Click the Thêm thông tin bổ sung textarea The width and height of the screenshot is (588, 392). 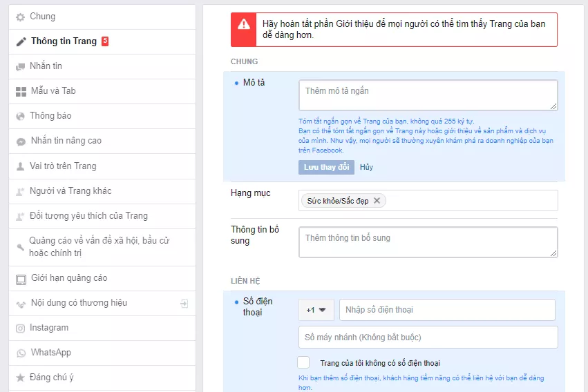428,242
